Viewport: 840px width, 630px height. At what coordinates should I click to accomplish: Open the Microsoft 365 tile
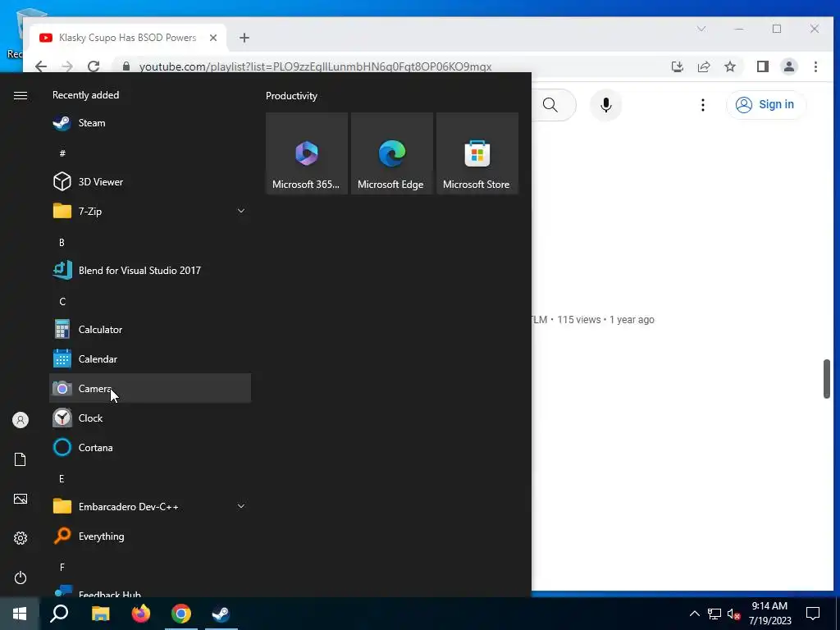(x=307, y=153)
